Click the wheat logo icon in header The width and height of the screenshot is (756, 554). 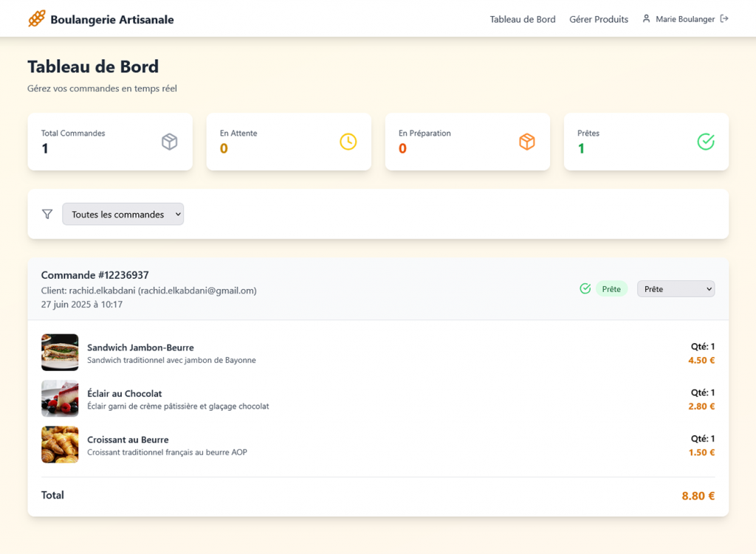click(x=37, y=18)
